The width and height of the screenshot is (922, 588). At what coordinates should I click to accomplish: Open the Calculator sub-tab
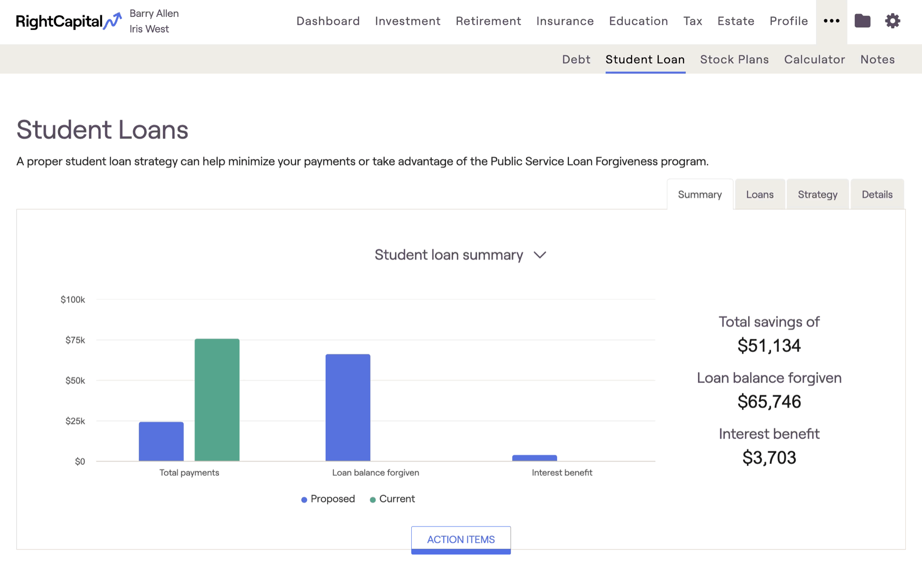[x=815, y=59]
